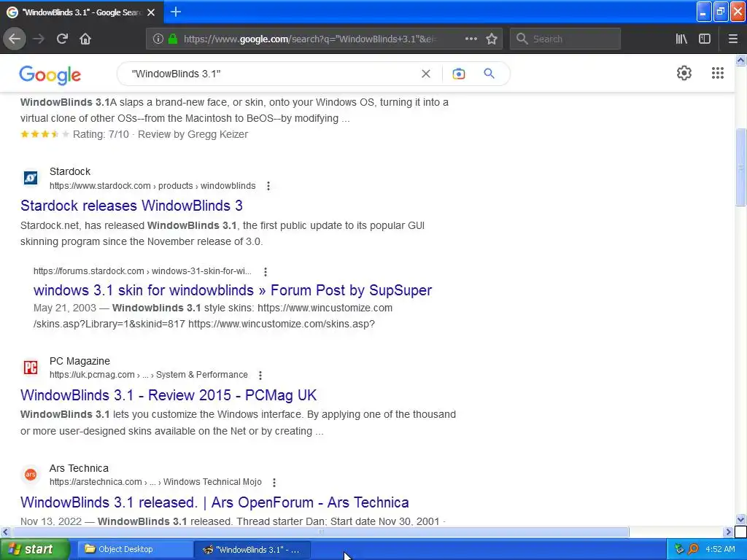Open the Google apps grid
The width and height of the screenshot is (747, 560).
(x=718, y=73)
